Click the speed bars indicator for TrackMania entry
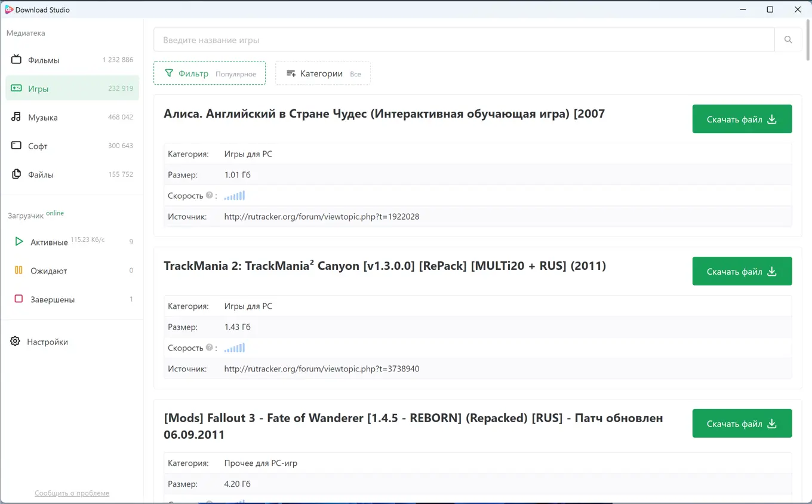This screenshot has height=504, width=812. (x=235, y=348)
